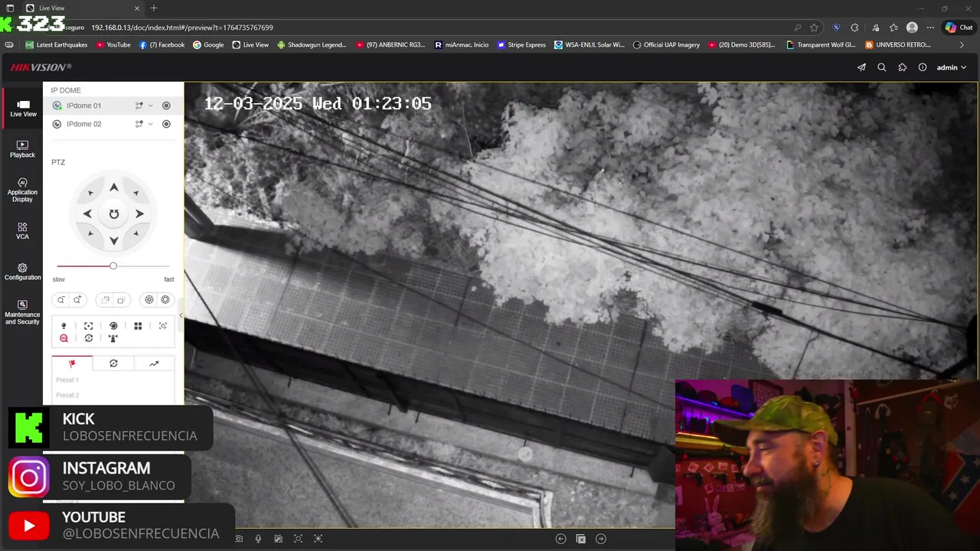The height and width of the screenshot is (551, 980).
Task: Open the Live View sidebar section
Action: tap(23, 109)
